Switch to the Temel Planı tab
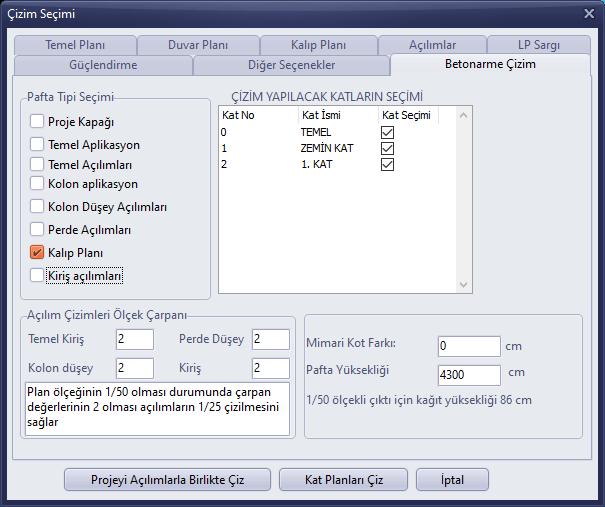605x507 pixels. point(75,45)
